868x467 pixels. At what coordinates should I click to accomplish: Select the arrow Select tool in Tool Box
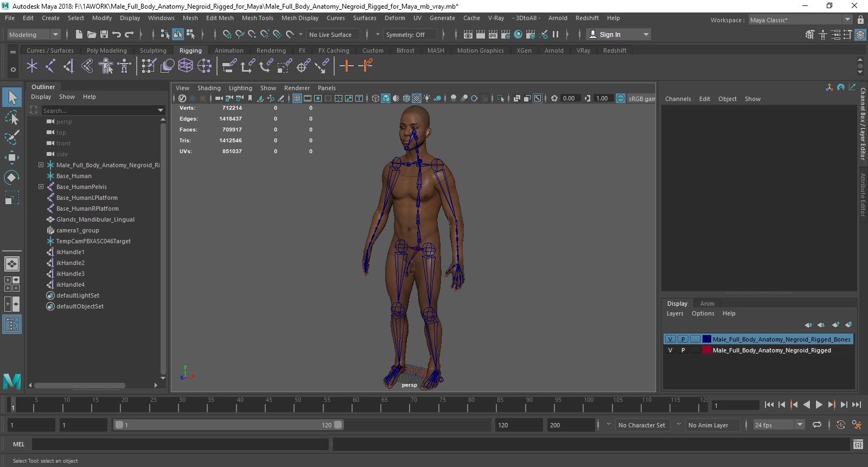coord(12,97)
